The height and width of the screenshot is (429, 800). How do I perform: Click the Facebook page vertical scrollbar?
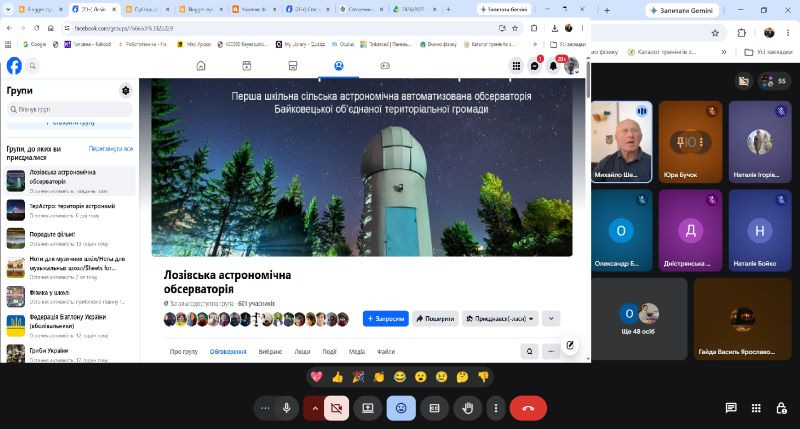click(x=588, y=78)
